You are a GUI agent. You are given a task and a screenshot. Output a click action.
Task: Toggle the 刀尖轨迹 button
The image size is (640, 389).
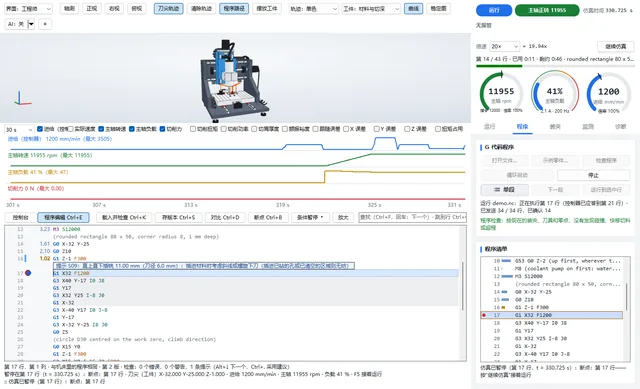pos(169,9)
